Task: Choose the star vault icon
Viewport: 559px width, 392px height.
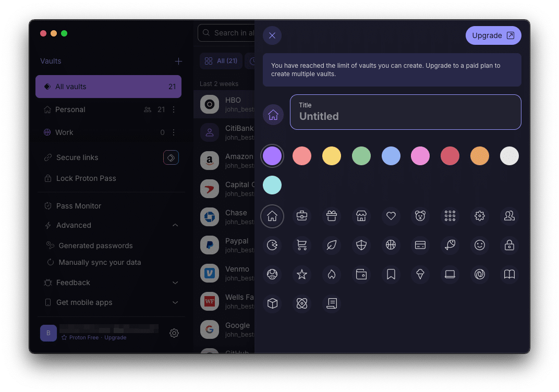Action: 301,274
